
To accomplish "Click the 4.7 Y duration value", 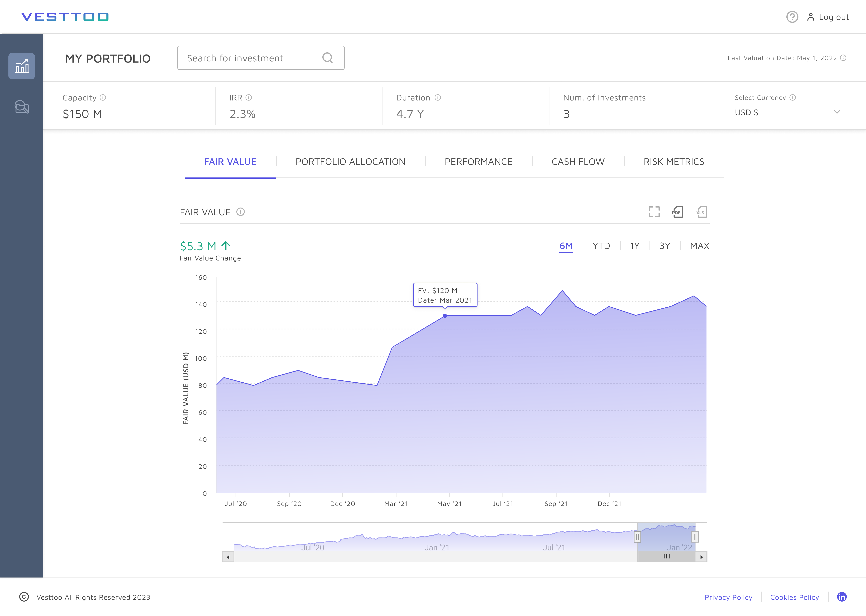I will (410, 114).
